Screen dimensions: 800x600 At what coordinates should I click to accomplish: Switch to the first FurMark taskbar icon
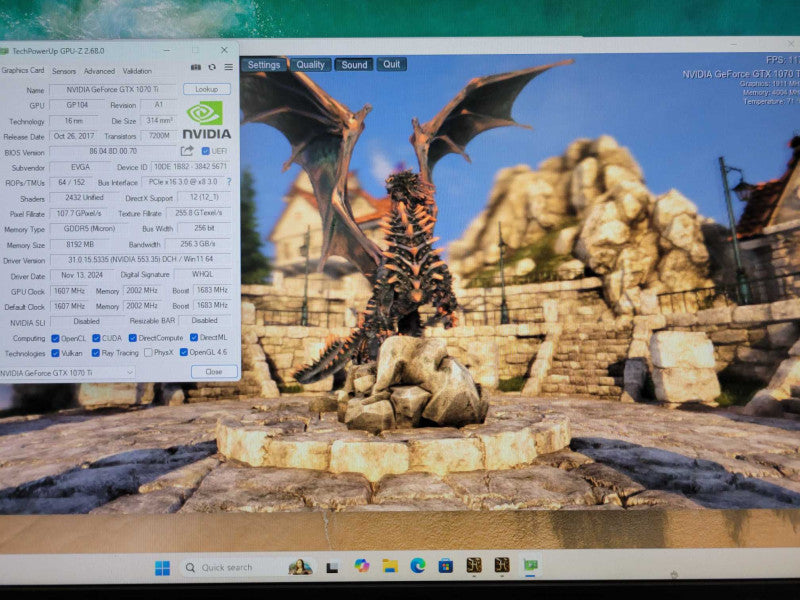[x=474, y=565]
